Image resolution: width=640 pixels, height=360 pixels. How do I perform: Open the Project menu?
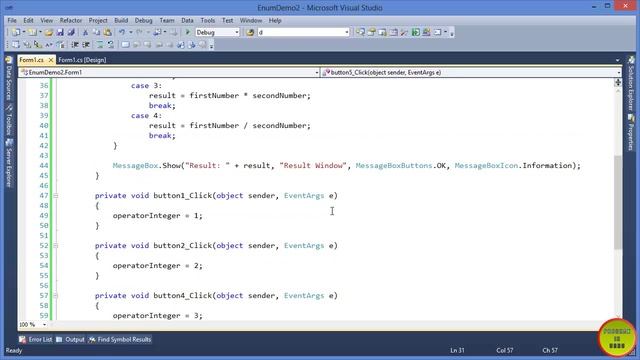click(98, 20)
